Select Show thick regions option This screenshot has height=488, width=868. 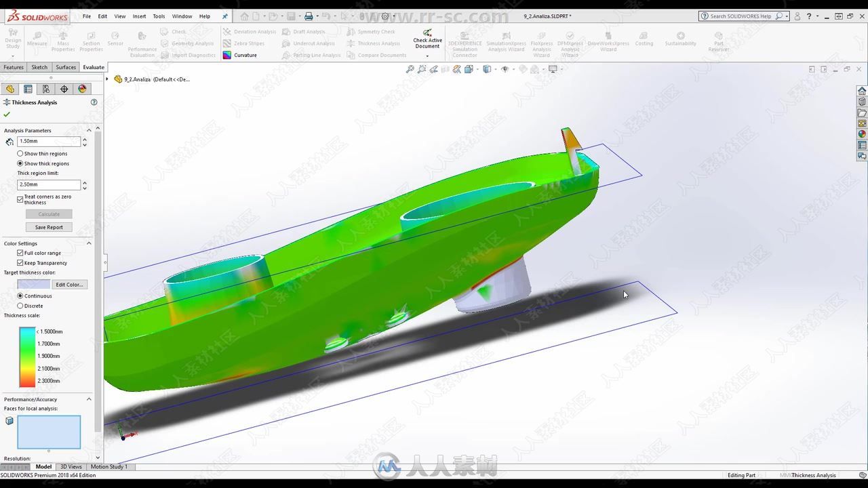click(x=43, y=163)
